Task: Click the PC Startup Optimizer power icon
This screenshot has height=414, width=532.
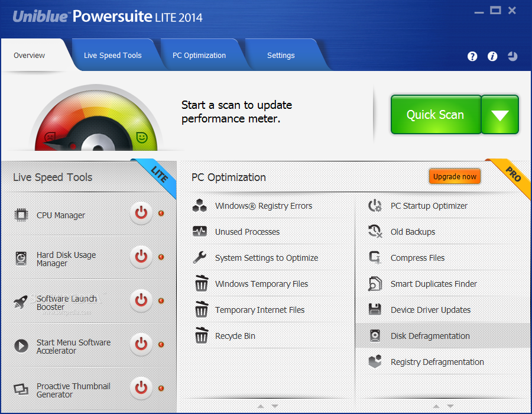Action: click(x=375, y=206)
